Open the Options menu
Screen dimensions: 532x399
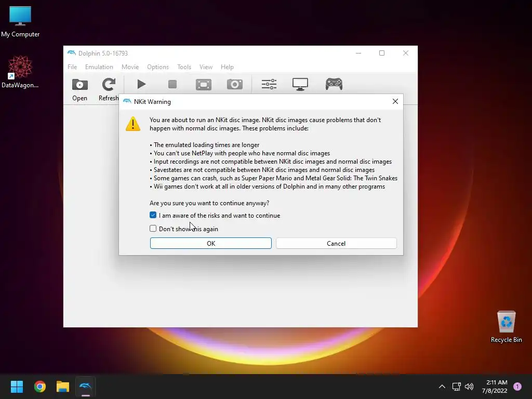point(158,67)
